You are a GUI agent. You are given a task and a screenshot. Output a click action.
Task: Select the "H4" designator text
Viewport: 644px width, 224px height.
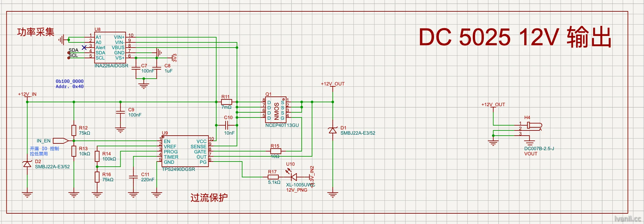click(527, 118)
